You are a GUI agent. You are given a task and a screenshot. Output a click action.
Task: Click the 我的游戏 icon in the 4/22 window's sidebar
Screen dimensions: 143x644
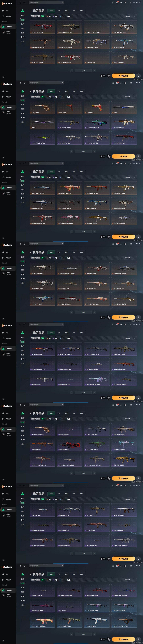[x=3, y=97]
